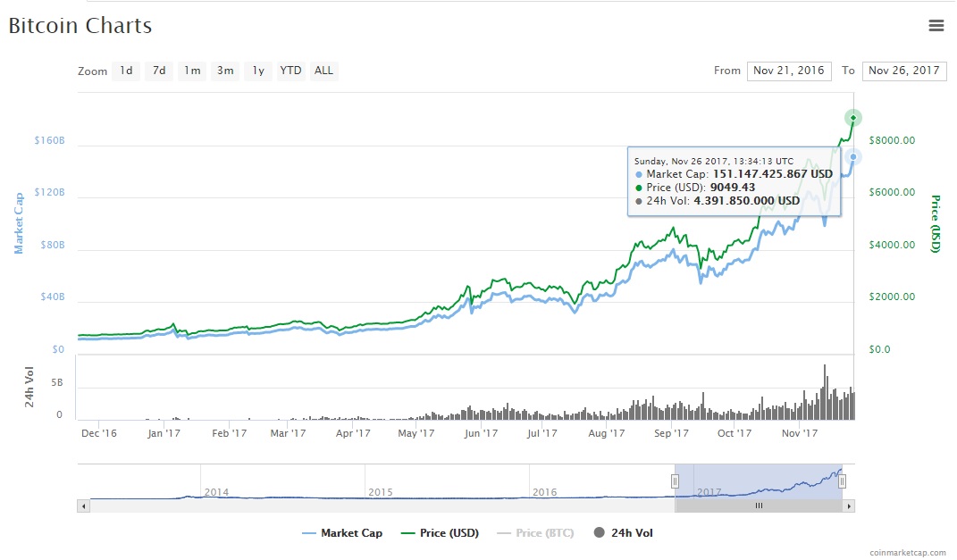Click navigator scrollbar right arrow
Screen dimensions: 957x560
tap(848, 506)
